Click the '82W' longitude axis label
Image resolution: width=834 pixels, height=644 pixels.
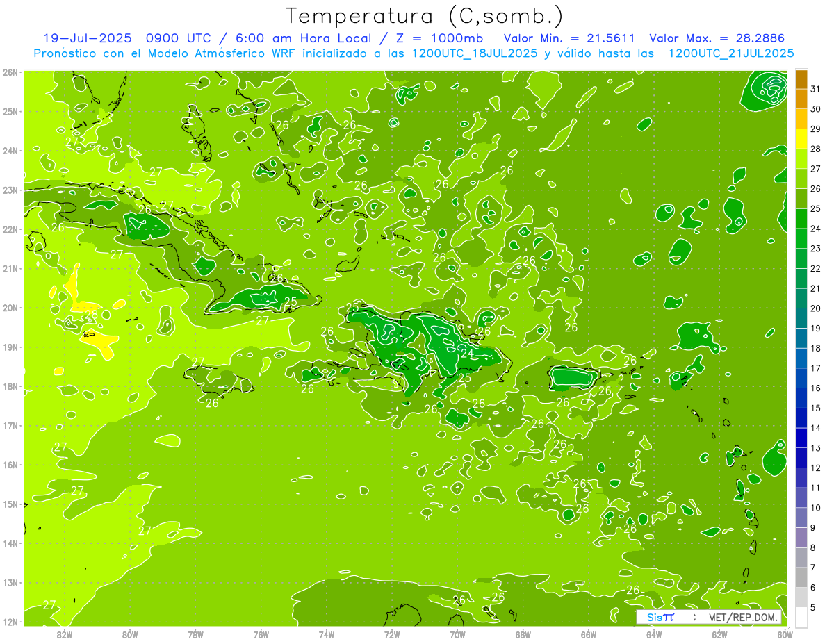point(64,634)
